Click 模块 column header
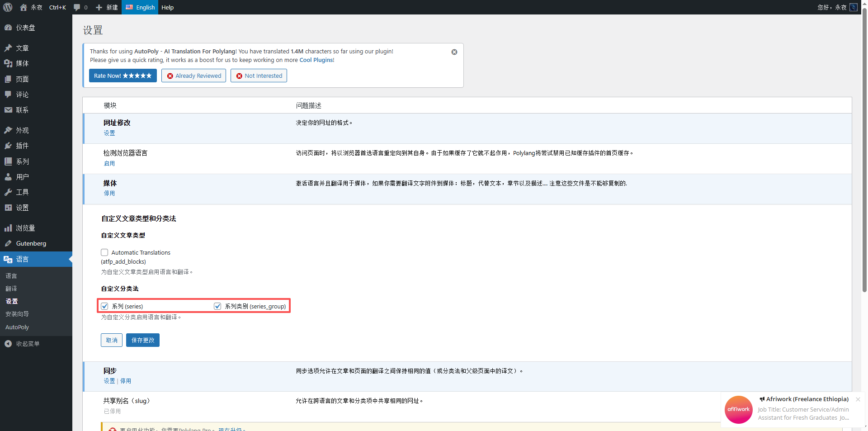This screenshot has height=431, width=868. [x=110, y=105]
